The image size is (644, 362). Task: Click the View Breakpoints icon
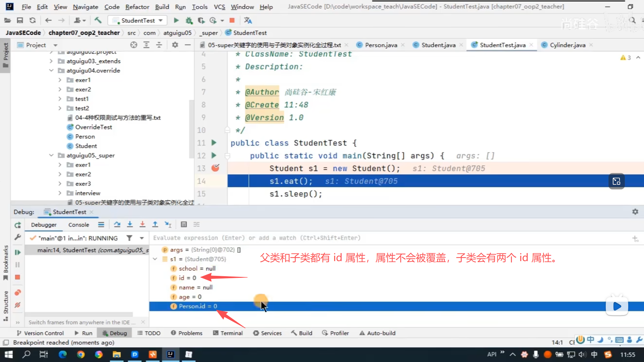click(x=18, y=293)
